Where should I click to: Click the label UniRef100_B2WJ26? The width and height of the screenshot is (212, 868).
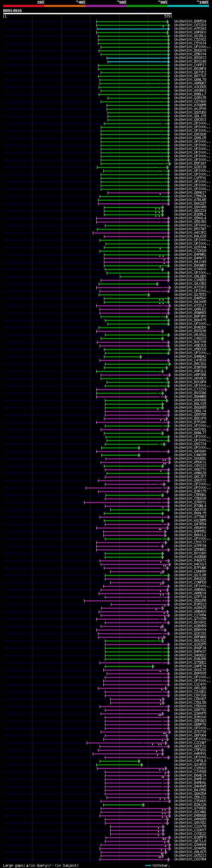coord(190,805)
